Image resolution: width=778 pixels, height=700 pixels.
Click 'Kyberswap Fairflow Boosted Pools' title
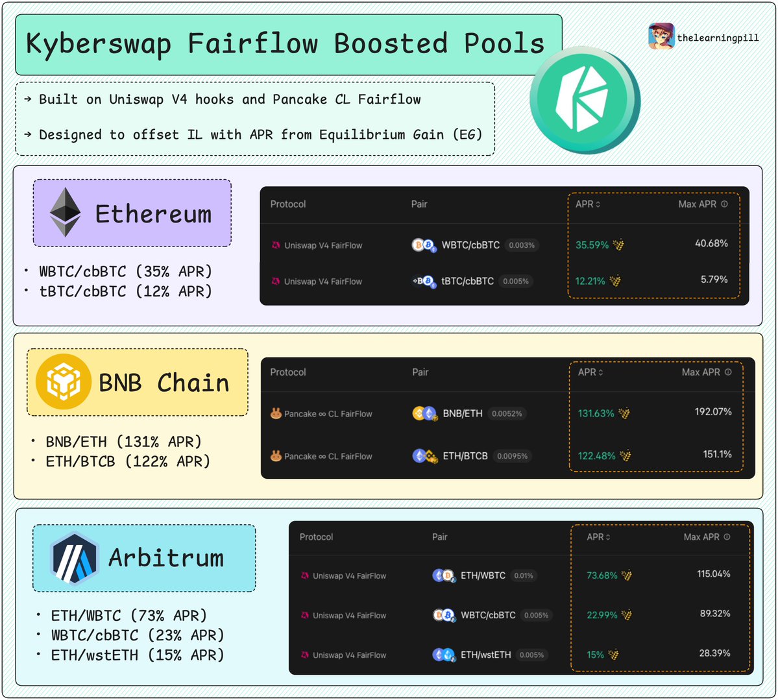[x=286, y=43]
